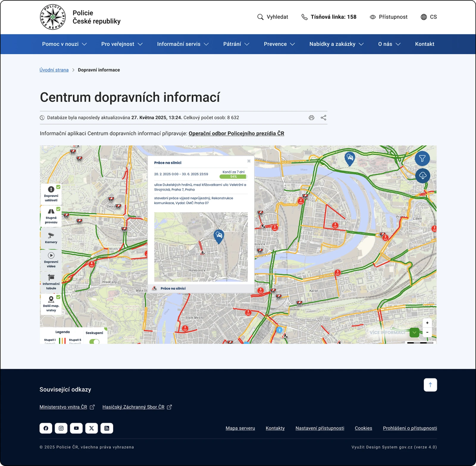Click Práce na silnici popup footer row
The width and height of the screenshot is (476, 466).
(x=201, y=288)
